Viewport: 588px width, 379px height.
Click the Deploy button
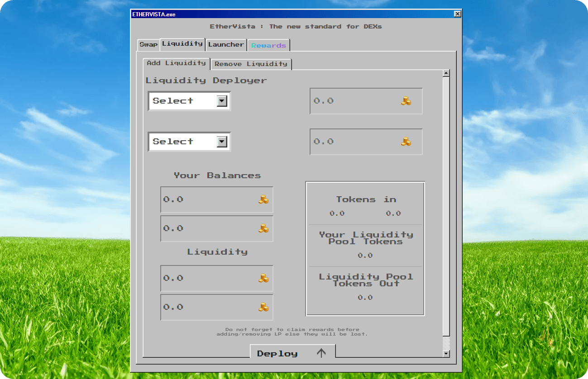coord(293,351)
